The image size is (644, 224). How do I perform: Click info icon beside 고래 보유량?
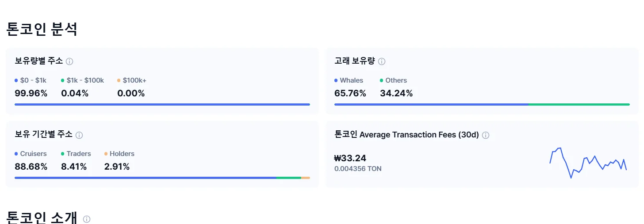point(382,61)
